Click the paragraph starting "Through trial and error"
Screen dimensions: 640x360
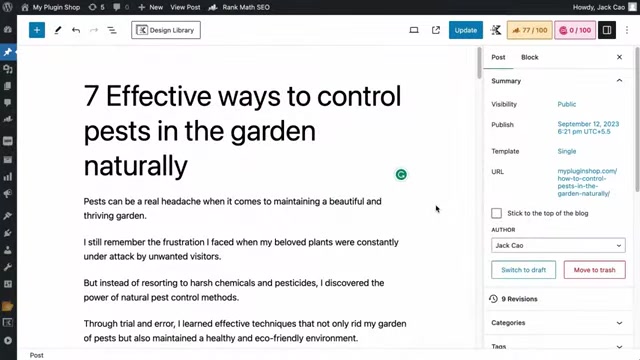pyautogui.click(x=245, y=331)
